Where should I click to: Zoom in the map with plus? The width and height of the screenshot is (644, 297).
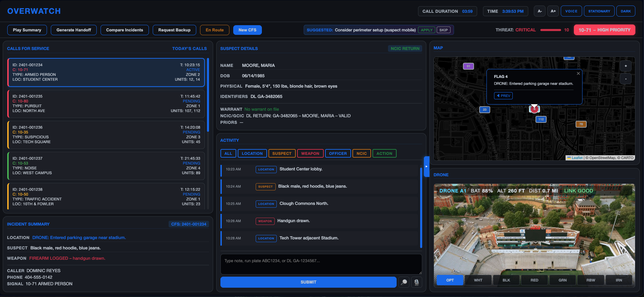pos(626,66)
